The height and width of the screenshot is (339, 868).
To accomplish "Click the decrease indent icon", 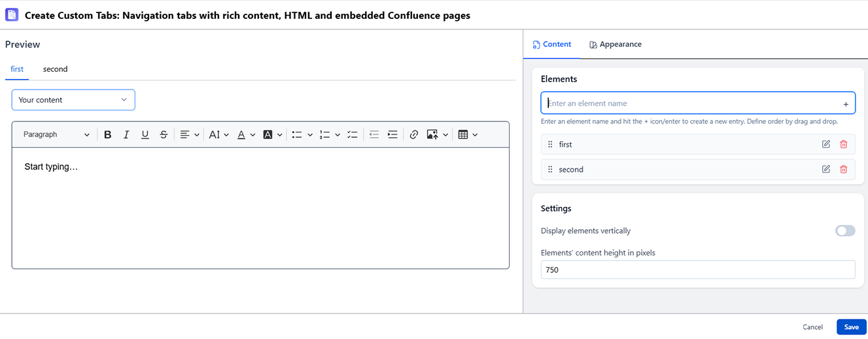I will 374,135.
